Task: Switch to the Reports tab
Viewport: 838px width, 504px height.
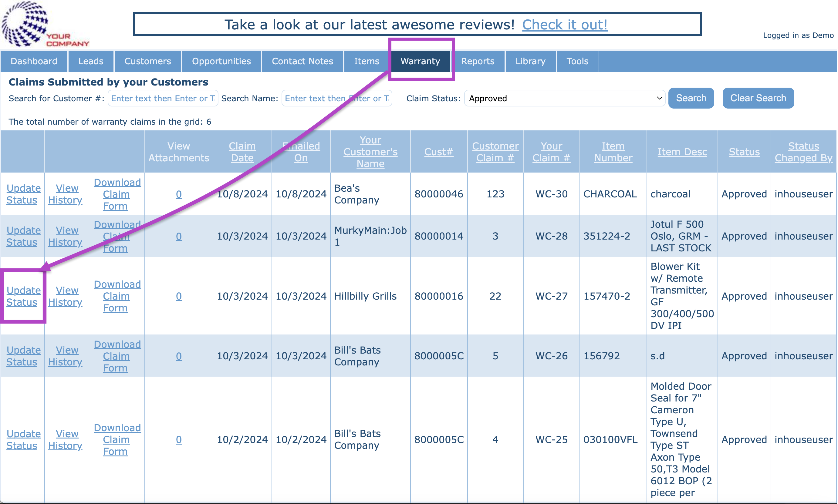Action: tap(478, 61)
